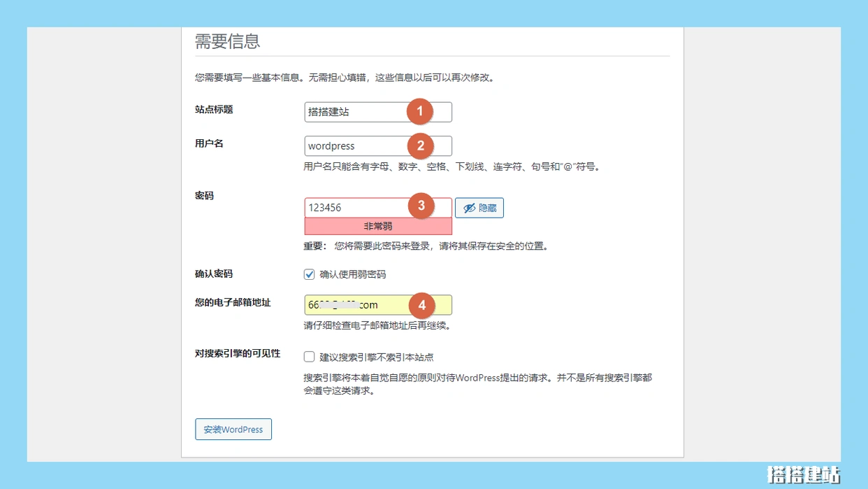Viewport: 868px width, 489px height.
Task: Click the 确认密码 row label
Action: point(214,274)
